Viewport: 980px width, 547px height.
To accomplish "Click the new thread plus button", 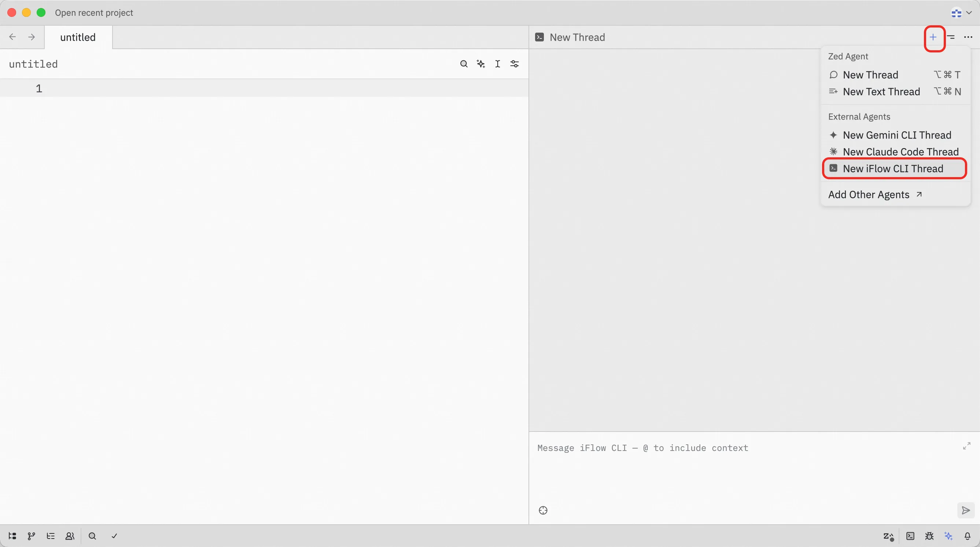I will click(933, 37).
